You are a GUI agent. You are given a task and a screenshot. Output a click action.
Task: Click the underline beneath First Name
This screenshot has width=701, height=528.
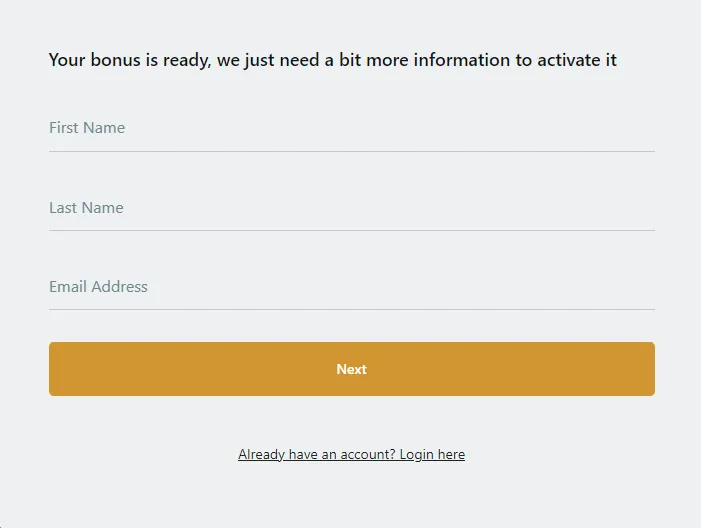351,151
